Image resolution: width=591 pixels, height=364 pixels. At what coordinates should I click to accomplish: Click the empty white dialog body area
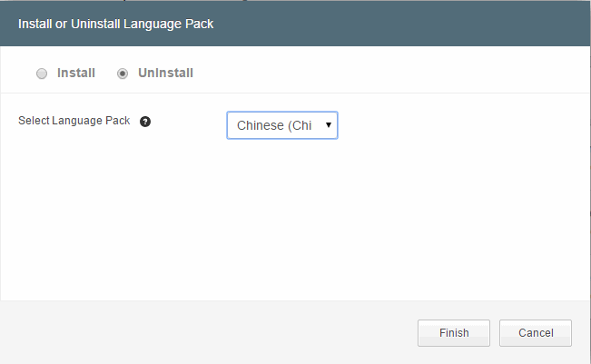tap(291, 227)
